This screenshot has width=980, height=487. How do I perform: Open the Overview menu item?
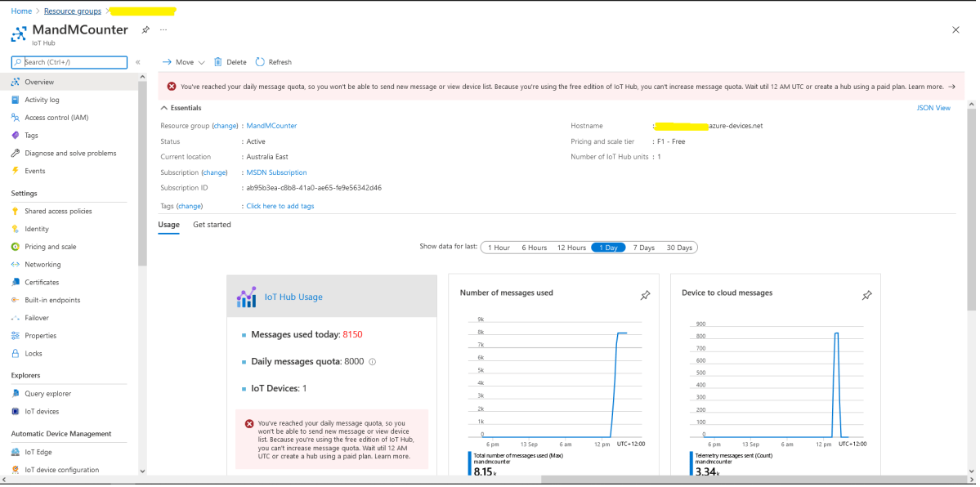39,81
